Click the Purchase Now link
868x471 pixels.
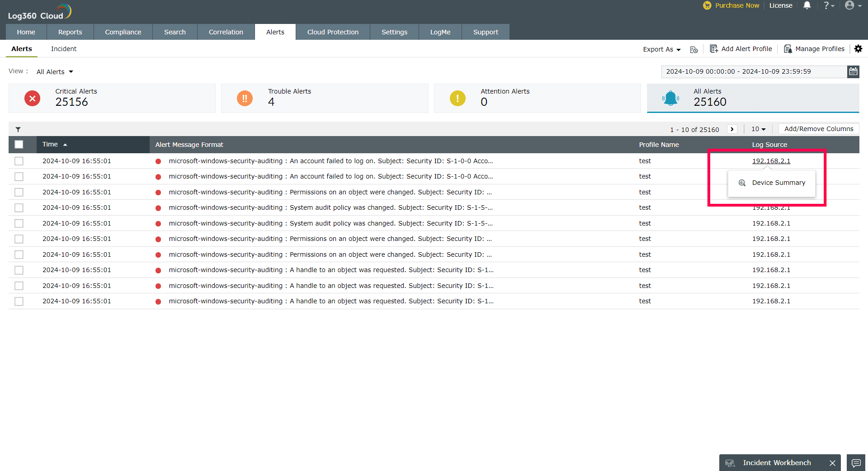731,5
